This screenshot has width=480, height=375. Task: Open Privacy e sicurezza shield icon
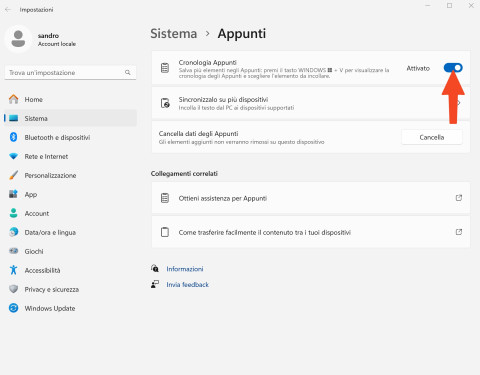(13, 289)
